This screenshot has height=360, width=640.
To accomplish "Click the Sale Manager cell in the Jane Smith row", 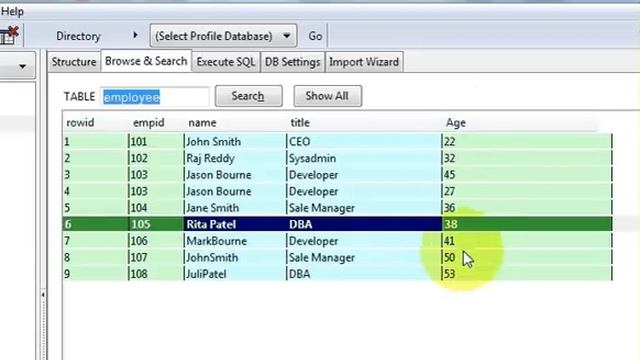I will pyautogui.click(x=364, y=208).
